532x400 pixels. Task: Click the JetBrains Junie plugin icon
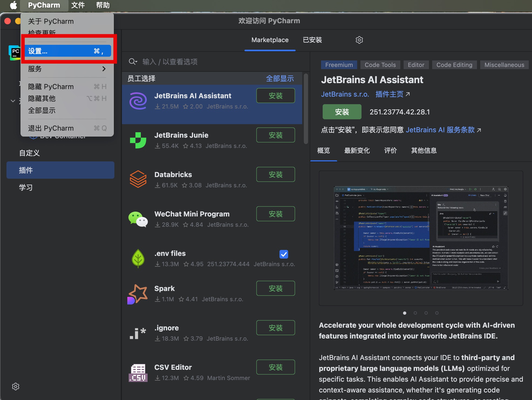coord(138,140)
